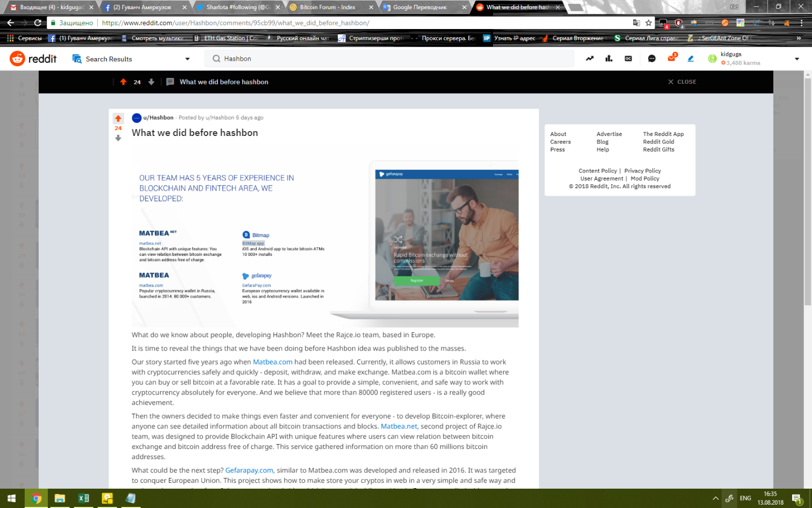
Task: Open the Advertise footer link
Action: [609, 134]
